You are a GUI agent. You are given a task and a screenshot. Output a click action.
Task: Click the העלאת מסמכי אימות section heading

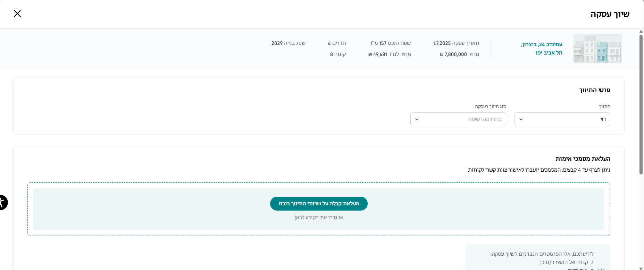tap(583, 159)
